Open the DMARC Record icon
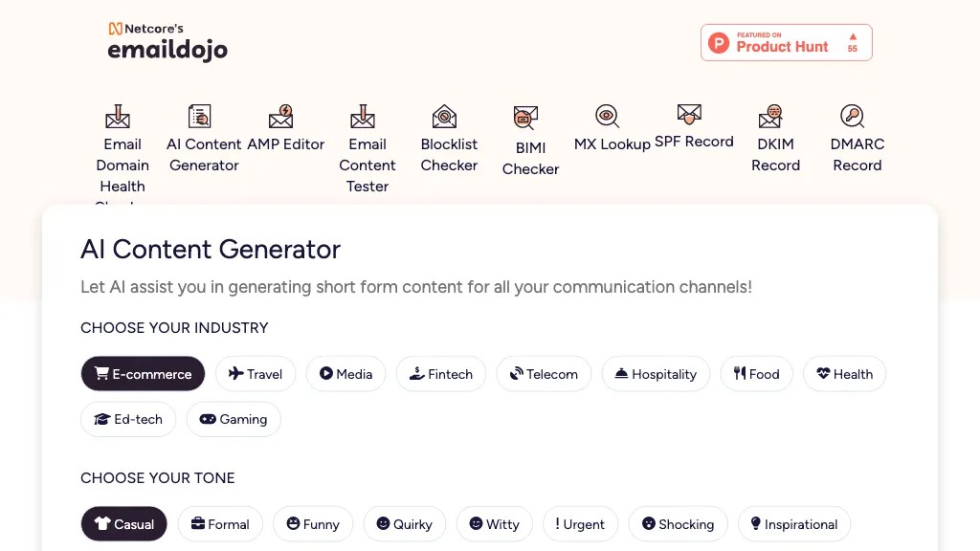Image resolution: width=980 pixels, height=551 pixels. click(852, 117)
